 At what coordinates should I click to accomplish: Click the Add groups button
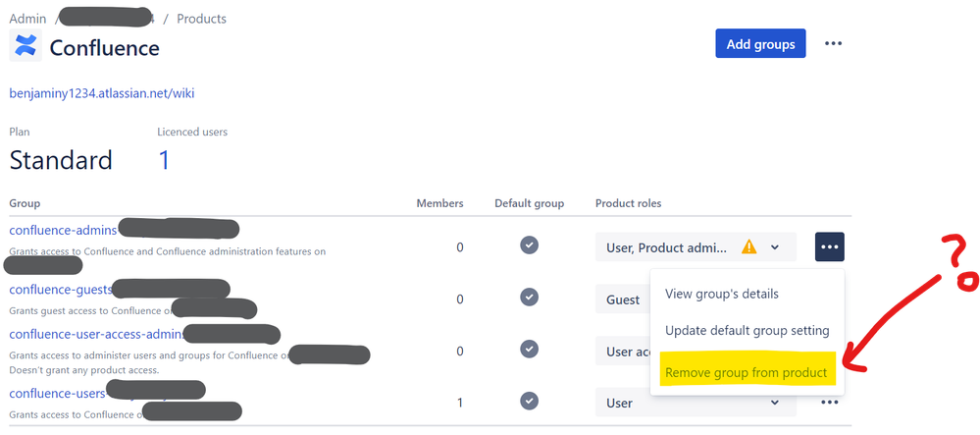click(x=760, y=44)
